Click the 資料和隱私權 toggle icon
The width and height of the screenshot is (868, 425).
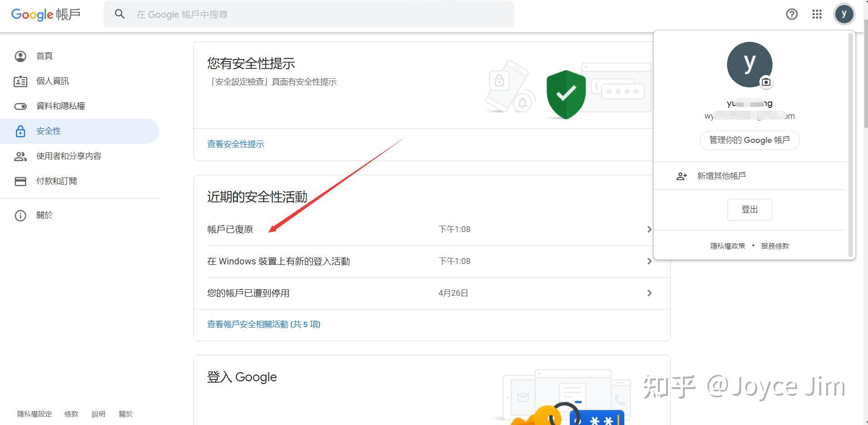click(x=20, y=106)
